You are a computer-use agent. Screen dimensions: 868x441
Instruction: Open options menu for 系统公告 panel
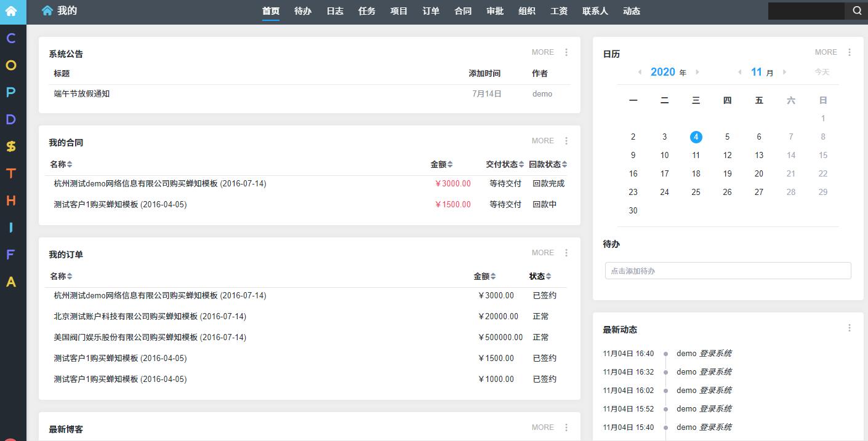[x=566, y=52]
